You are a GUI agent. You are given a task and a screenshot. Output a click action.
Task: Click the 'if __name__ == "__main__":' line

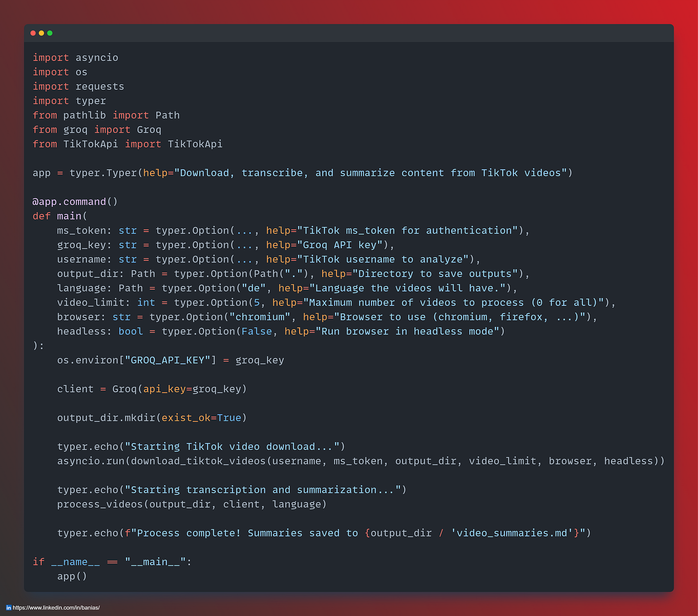[112, 561]
